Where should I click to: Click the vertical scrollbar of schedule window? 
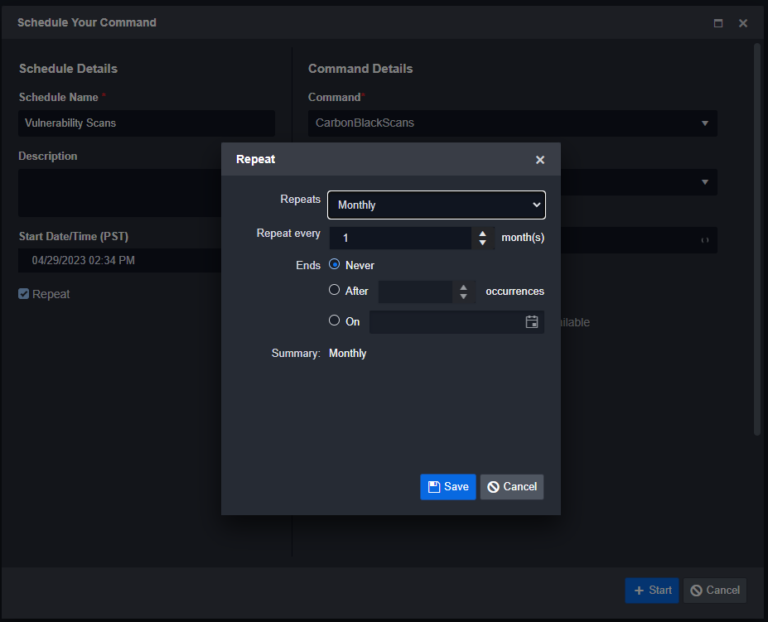[x=757, y=239]
